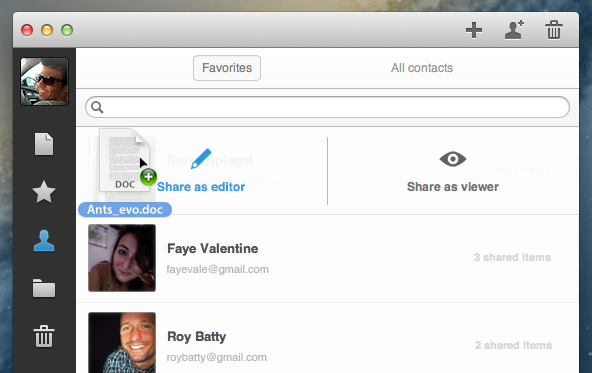Image resolution: width=592 pixels, height=373 pixels.
Task: Click Faye Valentine's 3 shared items label
Action: pyautogui.click(x=512, y=257)
